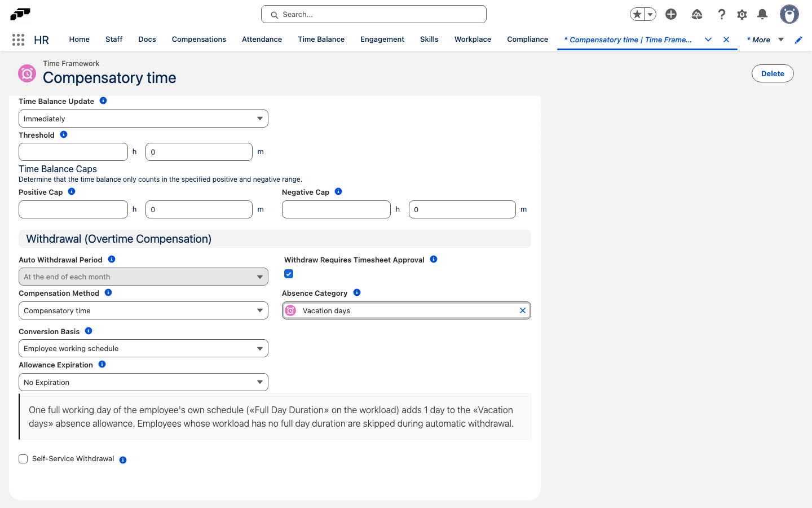Open the Compensation Method dropdown
This screenshot has width=812, height=508.
(143, 310)
